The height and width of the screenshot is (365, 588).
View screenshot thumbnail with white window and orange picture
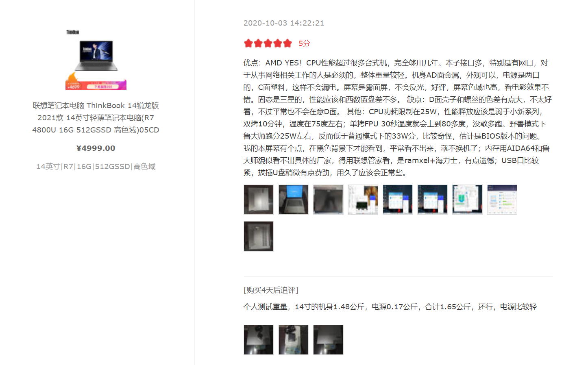pyautogui.click(x=363, y=200)
